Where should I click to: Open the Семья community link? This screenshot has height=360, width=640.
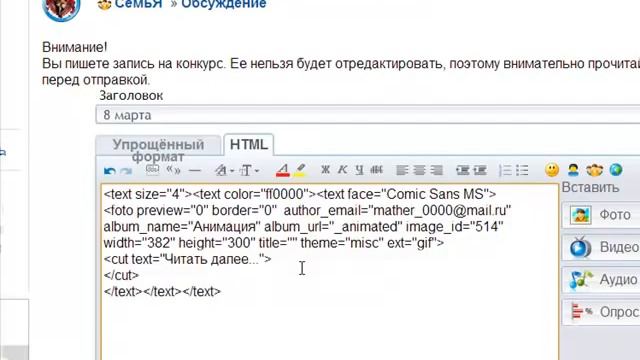click(x=139, y=4)
